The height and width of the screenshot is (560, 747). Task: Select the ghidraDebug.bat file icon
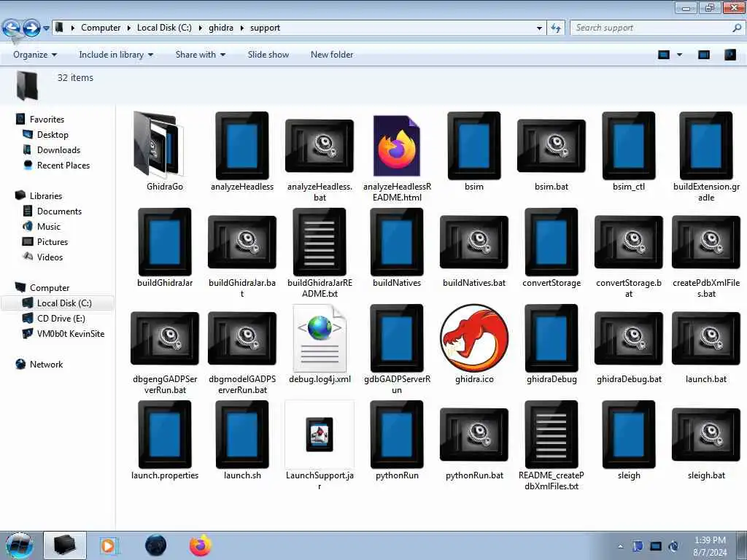(x=629, y=338)
